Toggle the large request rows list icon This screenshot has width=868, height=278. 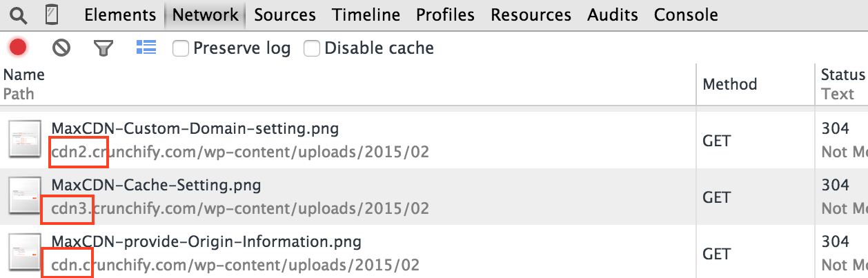click(x=146, y=47)
